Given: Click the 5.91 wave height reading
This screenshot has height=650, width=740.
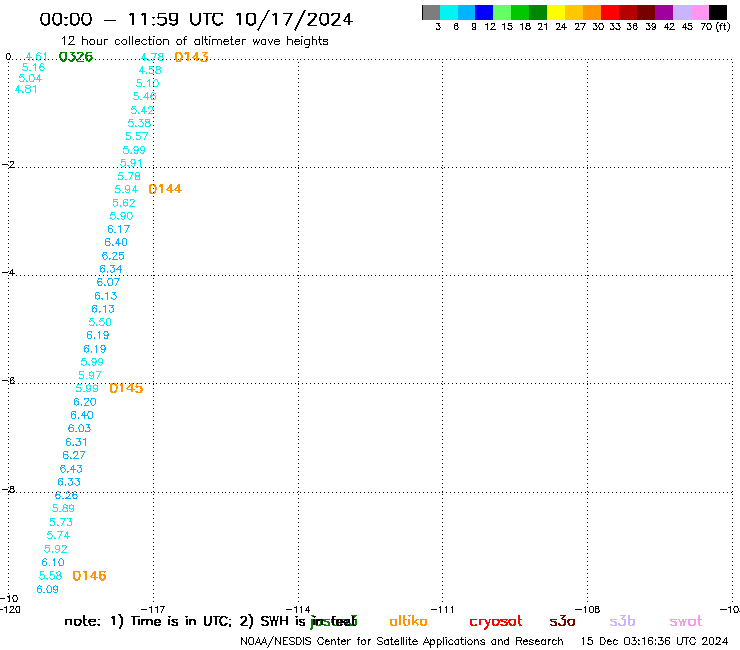Looking at the screenshot, I should point(131,163).
